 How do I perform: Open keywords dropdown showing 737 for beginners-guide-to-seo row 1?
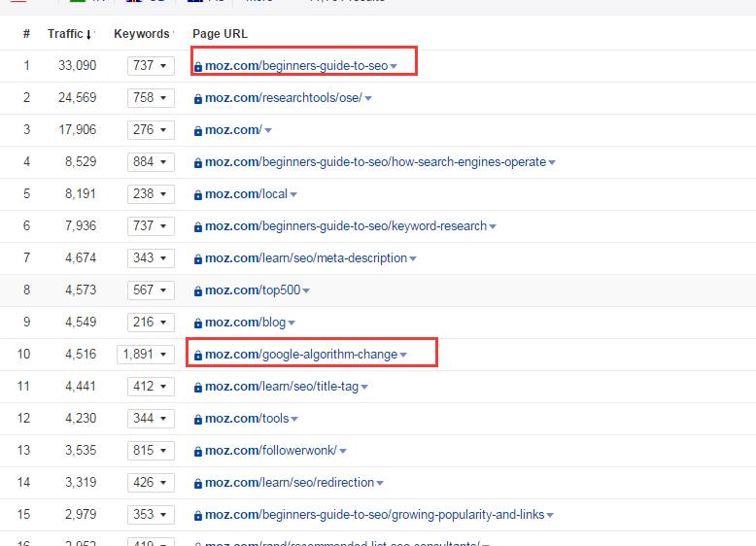click(151, 65)
